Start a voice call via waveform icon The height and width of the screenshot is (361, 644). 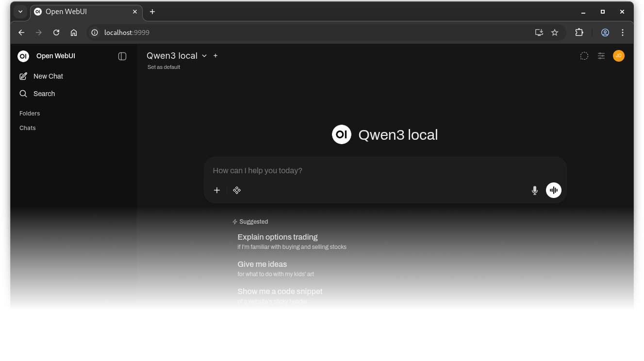[x=553, y=190]
